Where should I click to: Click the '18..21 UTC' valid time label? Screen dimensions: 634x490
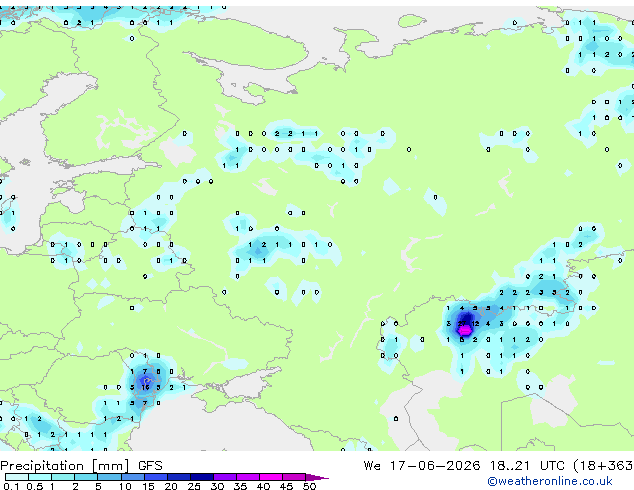pyautogui.click(x=527, y=466)
